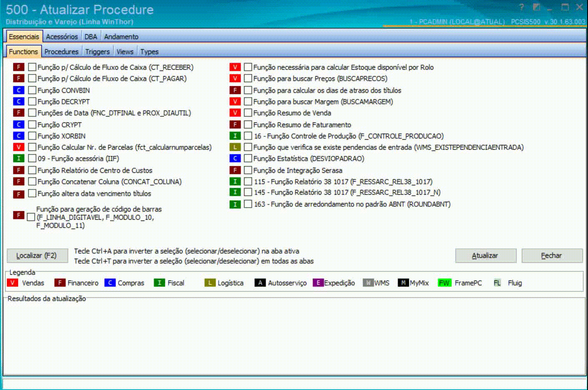Click the F icon beside Relatório de Centro de Custos

[18, 170]
